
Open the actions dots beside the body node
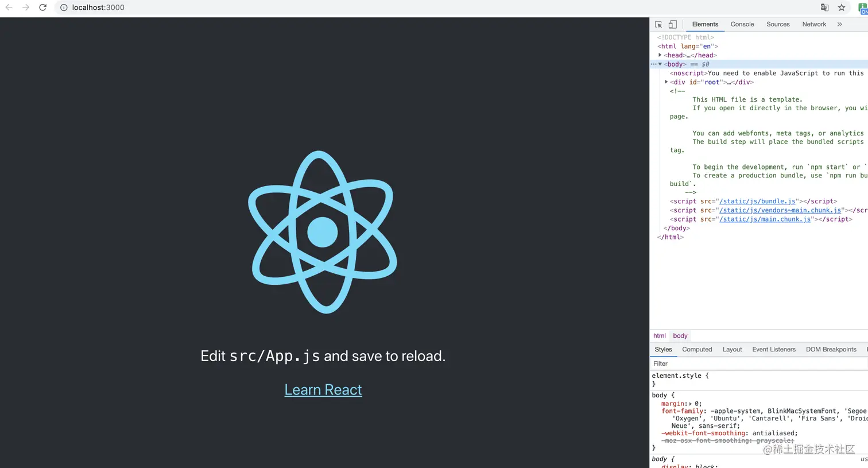point(653,64)
